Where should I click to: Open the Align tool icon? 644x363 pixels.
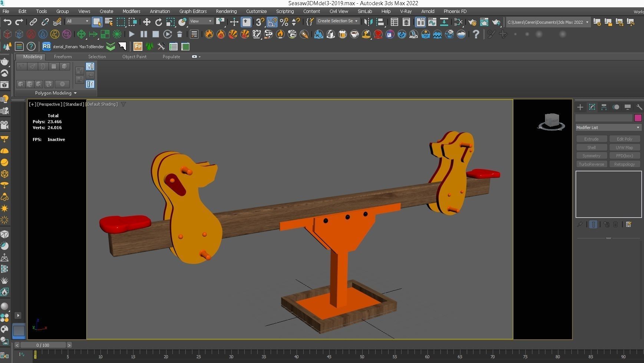tap(380, 22)
